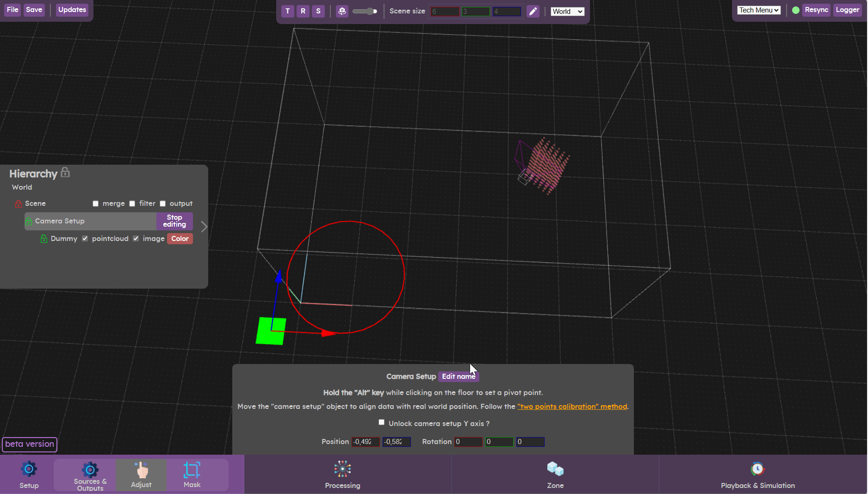Open the Dummy Color picker

[x=180, y=239]
